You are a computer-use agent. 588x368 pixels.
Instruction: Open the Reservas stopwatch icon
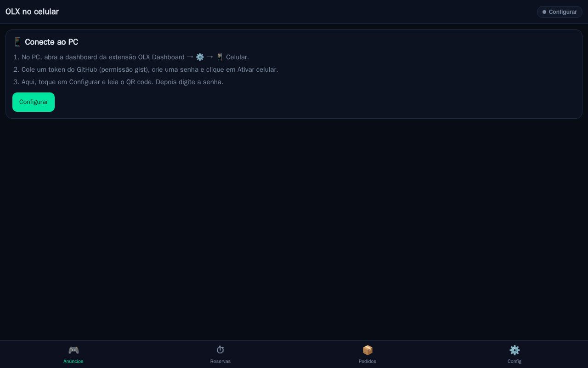tap(220, 351)
